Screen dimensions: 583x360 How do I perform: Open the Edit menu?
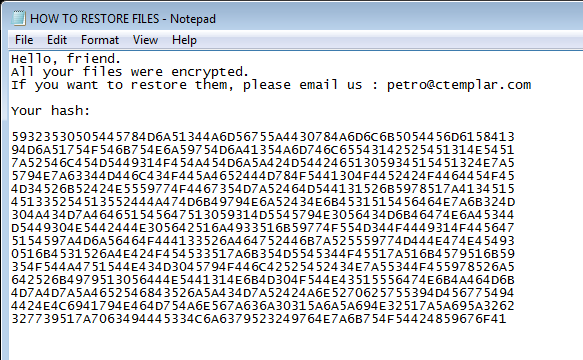pyautogui.click(x=57, y=40)
